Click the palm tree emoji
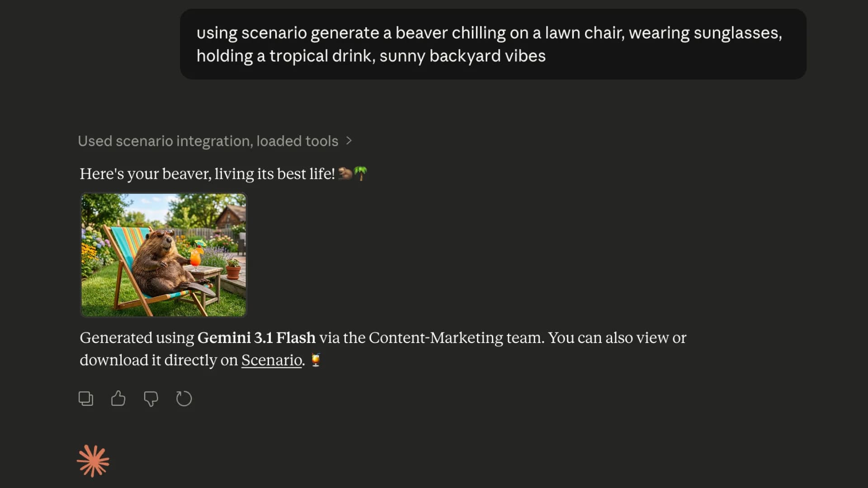This screenshot has height=488, width=868. 360,174
